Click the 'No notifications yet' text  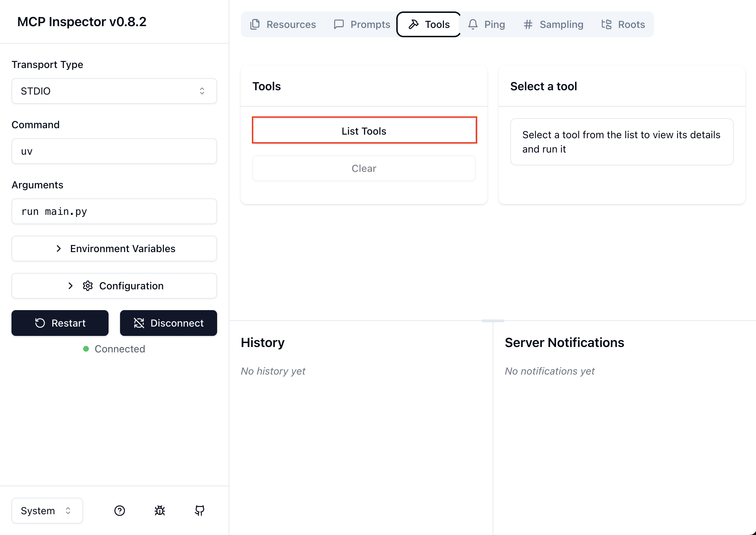click(550, 371)
